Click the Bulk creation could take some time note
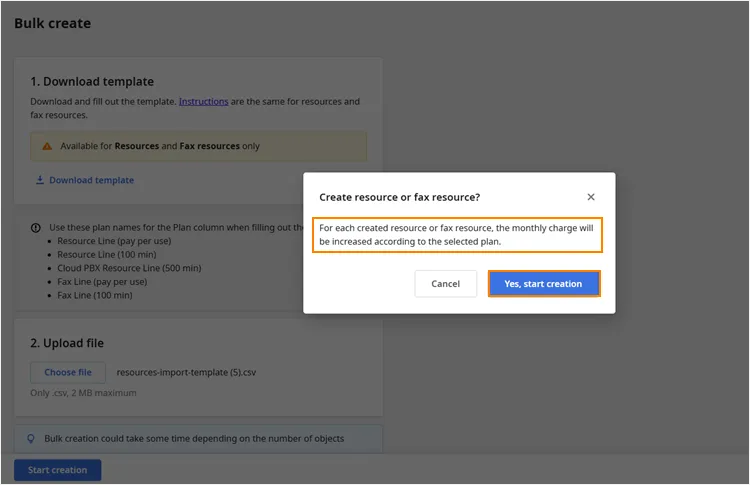This screenshot has width=750, height=485. (199, 439)
